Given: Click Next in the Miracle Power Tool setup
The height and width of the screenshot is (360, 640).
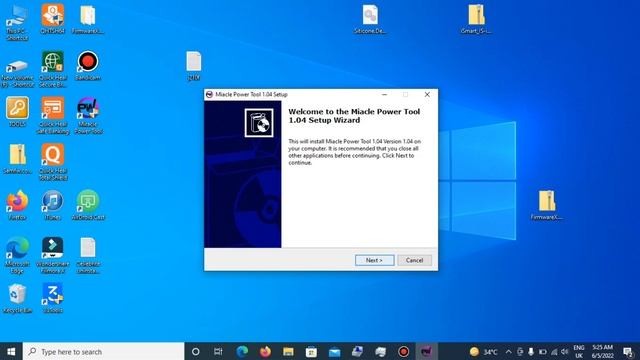Looking at the screenshot, I should coord(374,260).
